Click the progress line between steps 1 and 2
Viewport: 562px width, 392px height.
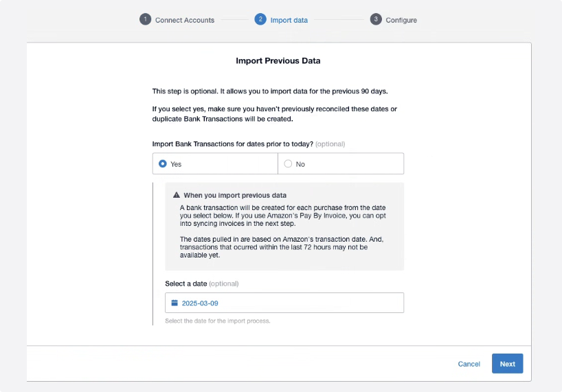pyautogui.click(x=234, y=20)
